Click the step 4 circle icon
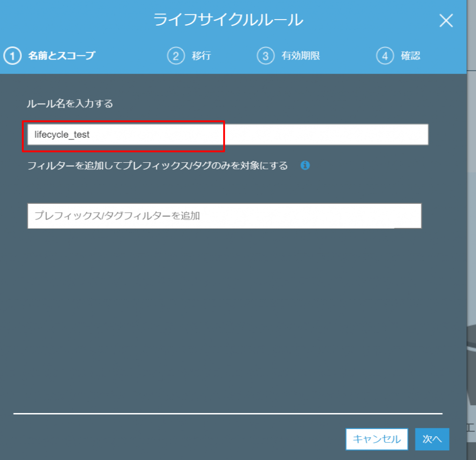 tap(385, 56)
